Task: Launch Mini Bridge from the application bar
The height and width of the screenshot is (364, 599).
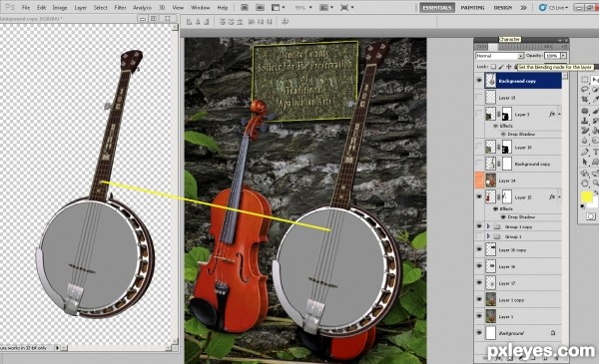Action: (x=260, y=8)
